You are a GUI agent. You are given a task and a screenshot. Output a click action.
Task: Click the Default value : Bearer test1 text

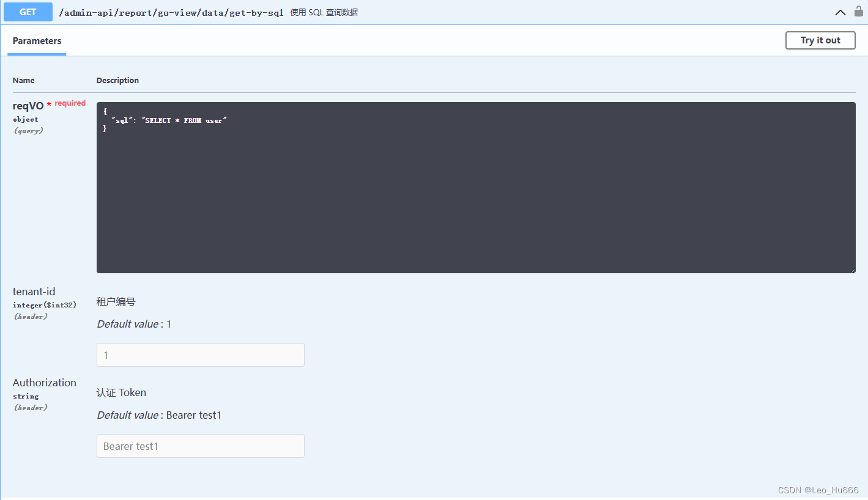click(159, 415)
